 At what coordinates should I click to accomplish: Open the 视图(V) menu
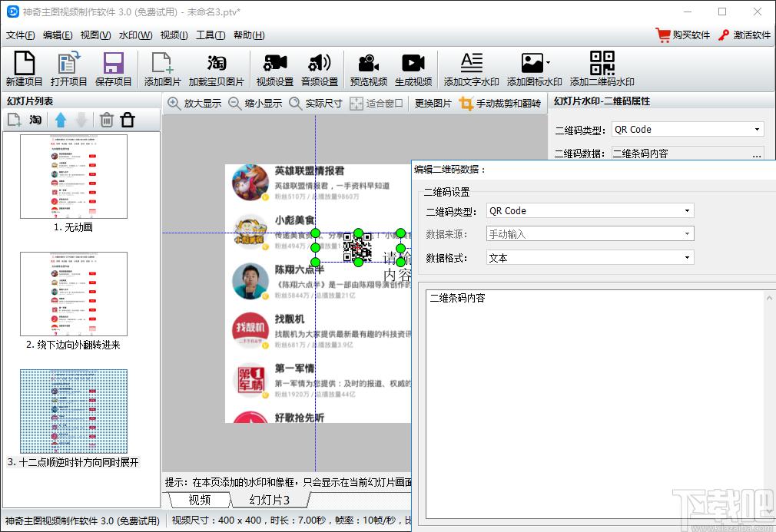point(95,35)
